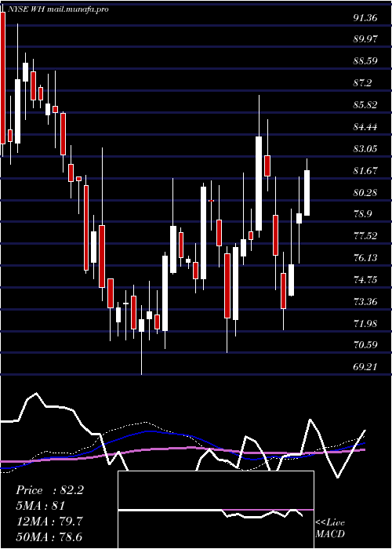Image resolution: width=392 pixels, height=549 pixels.
Task: Click the Price : 82.2 readout
Action: (x=49, y=490)
